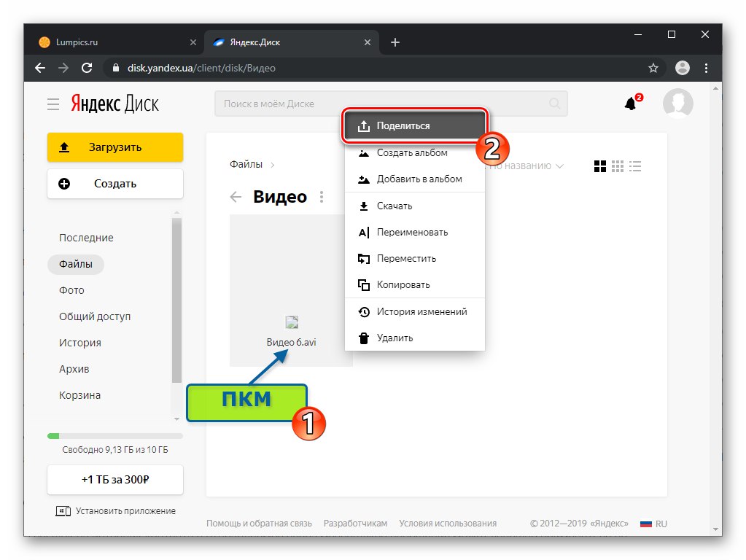Click the lock site info icon
746x560 pixels.
pyautogui.click(x=116, y=68)
